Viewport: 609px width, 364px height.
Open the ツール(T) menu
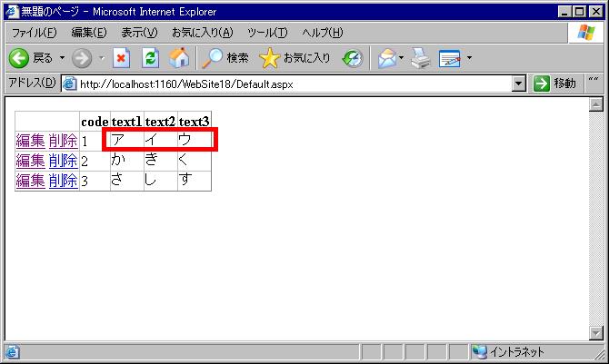[267, 33]
